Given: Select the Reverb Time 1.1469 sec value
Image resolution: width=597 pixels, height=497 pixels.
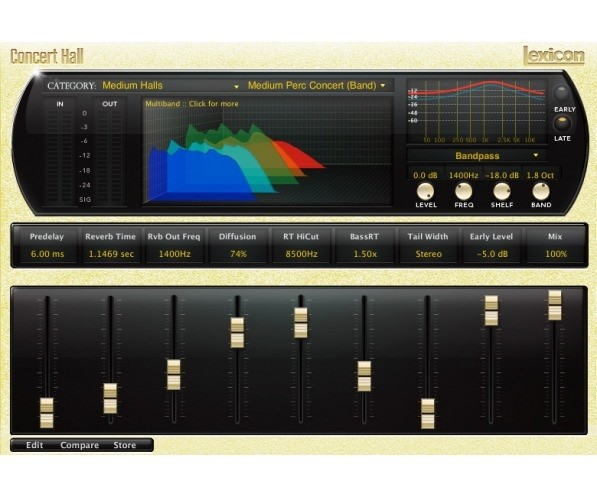Looking at the screenshot, I should 111,254.
